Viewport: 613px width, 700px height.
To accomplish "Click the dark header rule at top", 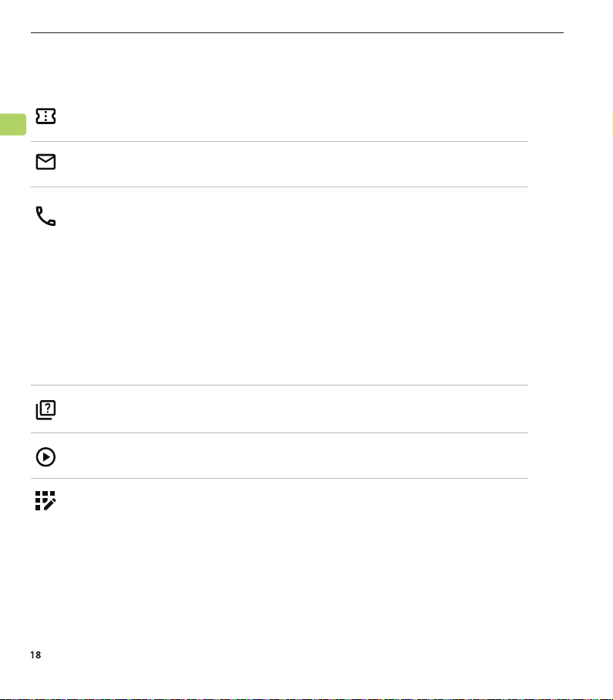I will click(x=297, y=32).
